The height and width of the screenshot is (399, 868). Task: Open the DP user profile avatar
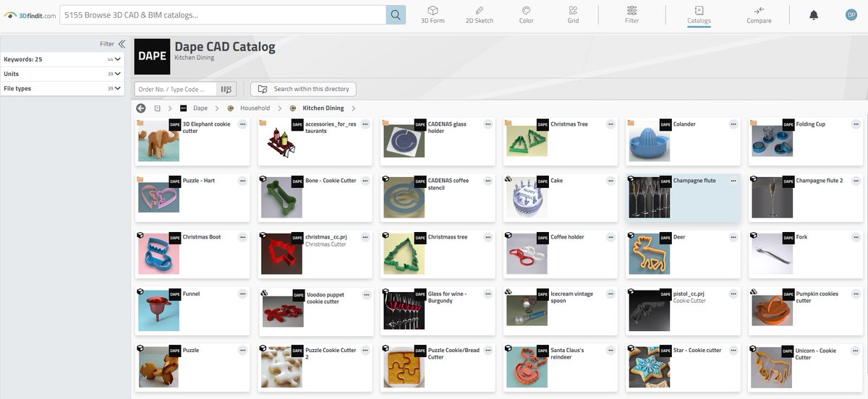pyautogui.click(x=851, y=14)
